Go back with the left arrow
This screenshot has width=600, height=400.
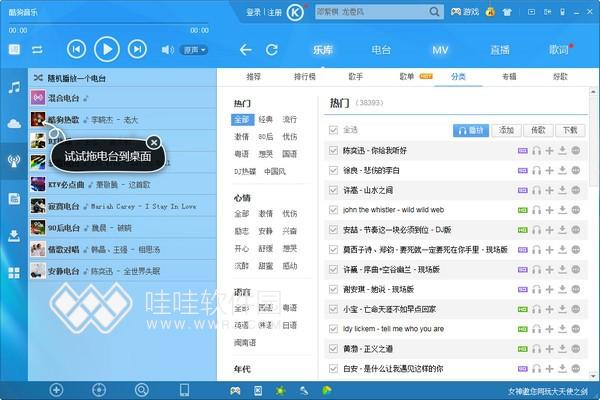click(246, 50)
